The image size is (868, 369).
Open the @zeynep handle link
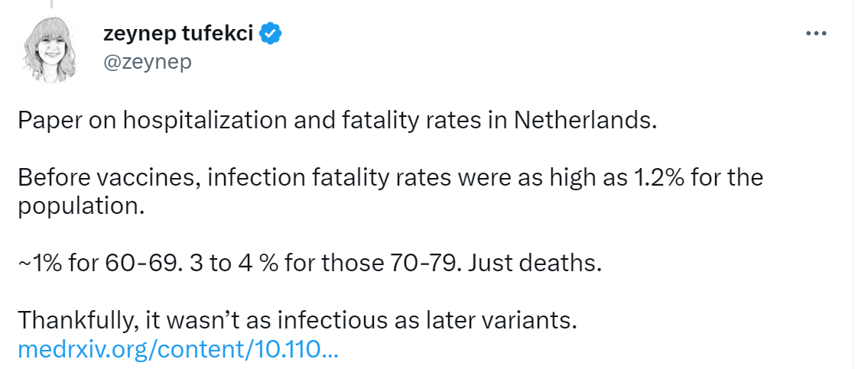(x=148, y=62)
